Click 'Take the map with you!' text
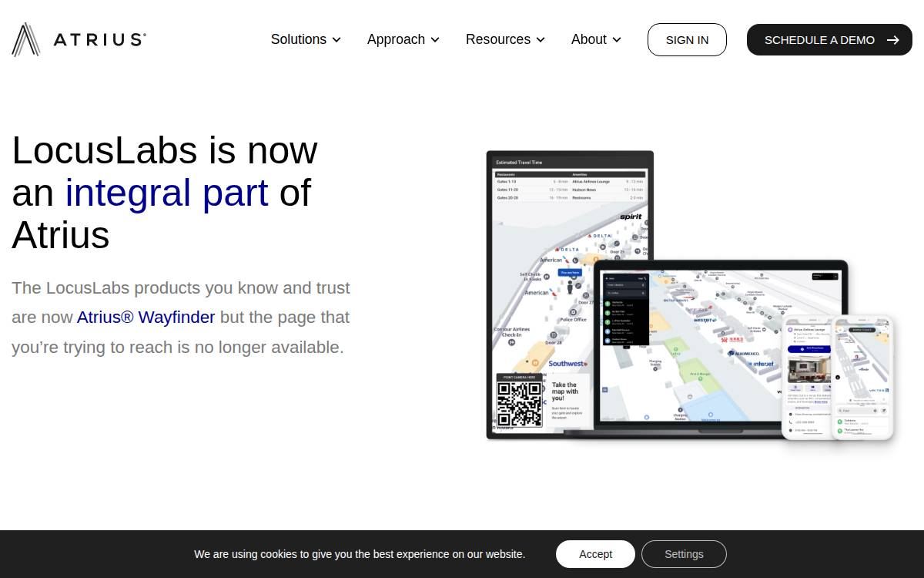 [x=564, y=391]
